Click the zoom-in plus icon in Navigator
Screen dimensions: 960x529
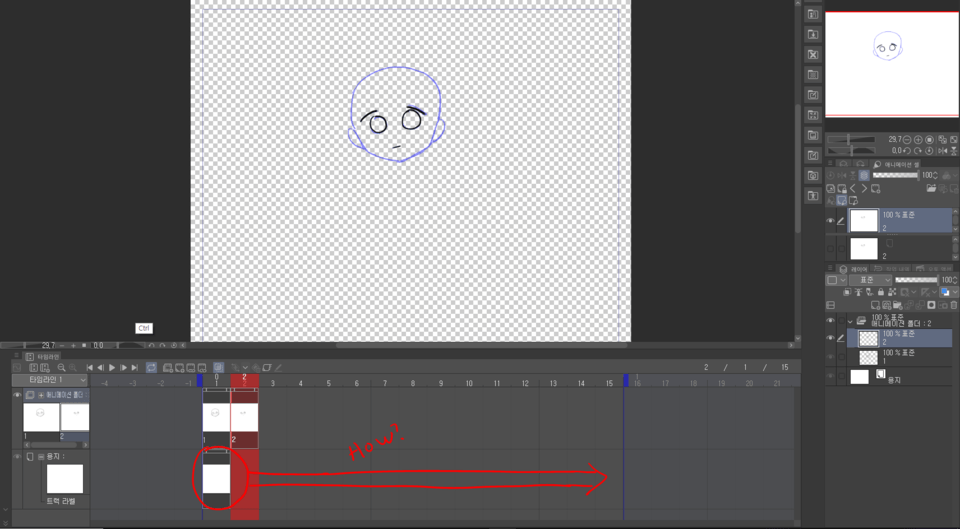click(918, 140)
